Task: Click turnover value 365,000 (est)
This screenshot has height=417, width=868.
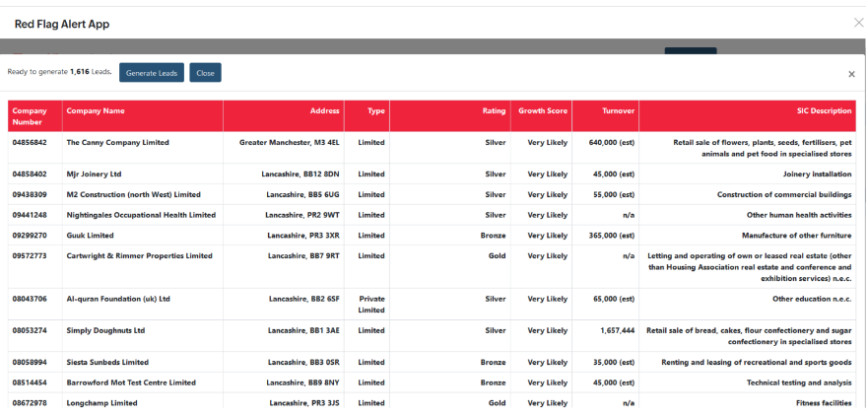Action: 612,236
